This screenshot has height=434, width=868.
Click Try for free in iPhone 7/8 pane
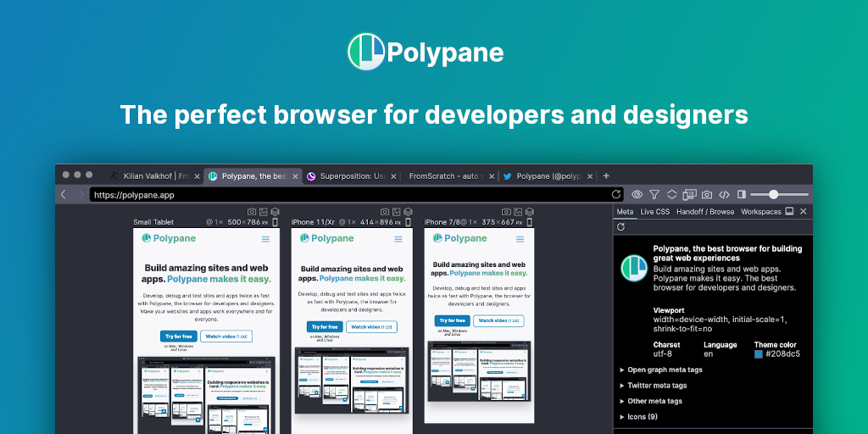(x=452, y=320)
